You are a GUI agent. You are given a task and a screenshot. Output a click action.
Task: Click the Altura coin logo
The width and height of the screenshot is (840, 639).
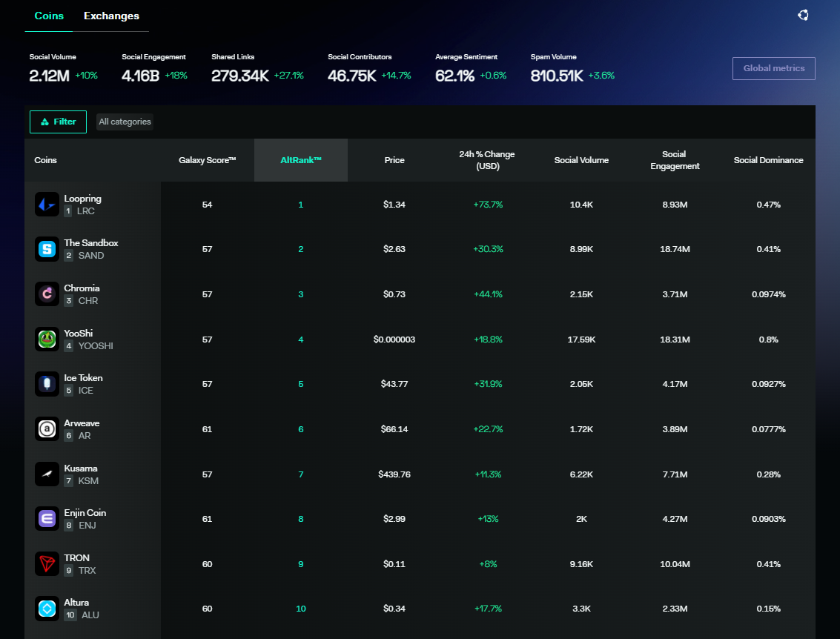point(47,609)
